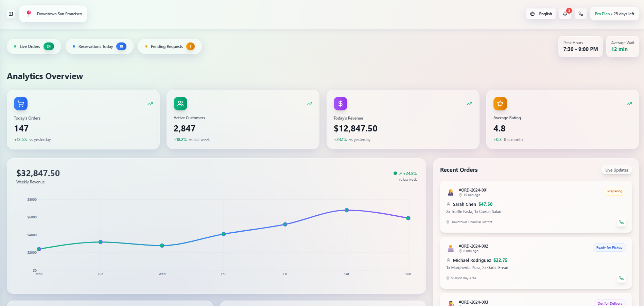Click the purple dollar sign icon
This screenshot has height=306, width=644.
point(341,104)
